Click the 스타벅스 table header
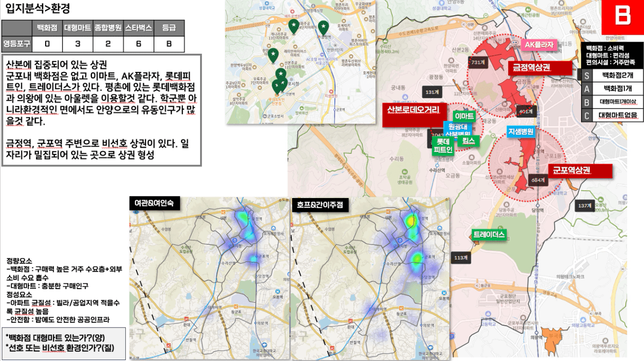 tap(139, 28)
